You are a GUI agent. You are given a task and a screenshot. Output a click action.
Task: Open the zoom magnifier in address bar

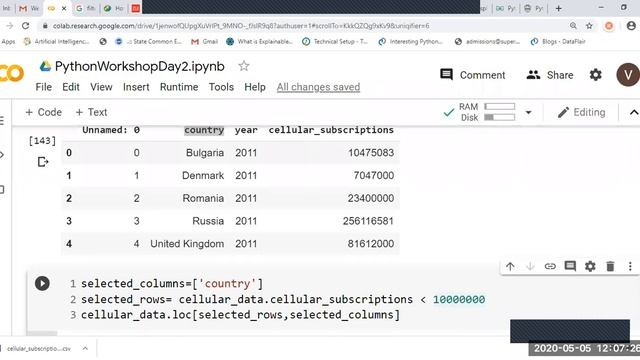click(x=573, y=26)
